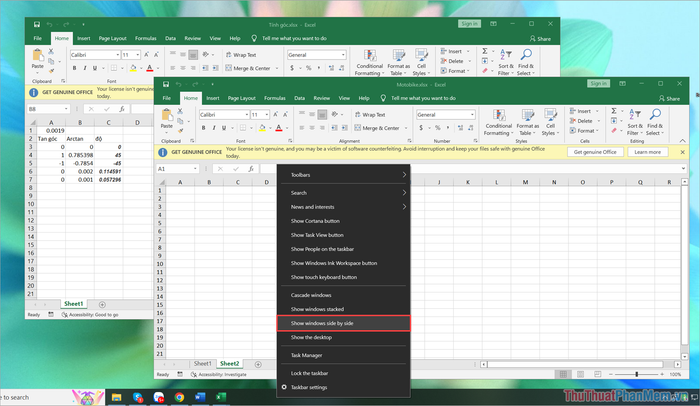Toggle Wrap Text in Motobike.xlsx
700x406 pixels.
point(370,115)
